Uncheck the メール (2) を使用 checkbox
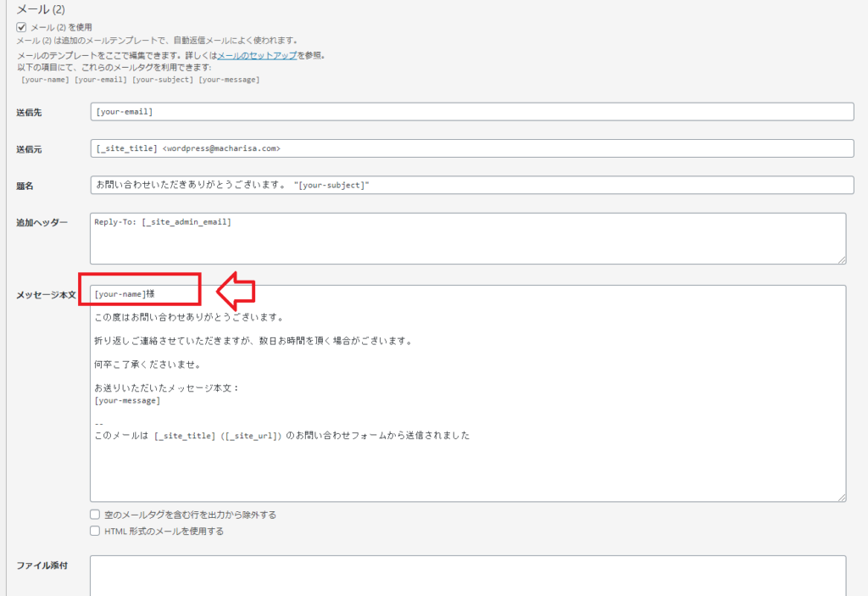Screen dimensions: 868x596 tap(20, 26)
